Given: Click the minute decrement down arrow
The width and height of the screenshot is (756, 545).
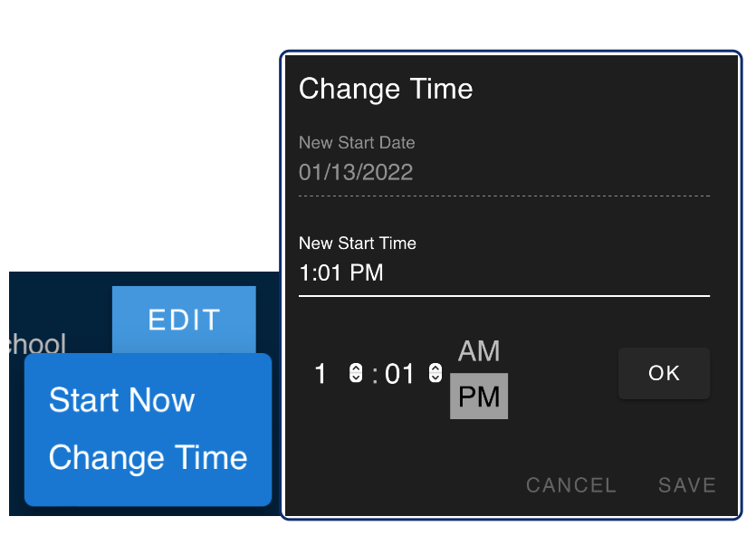Looking at the screenshot, I should [435, 378].
